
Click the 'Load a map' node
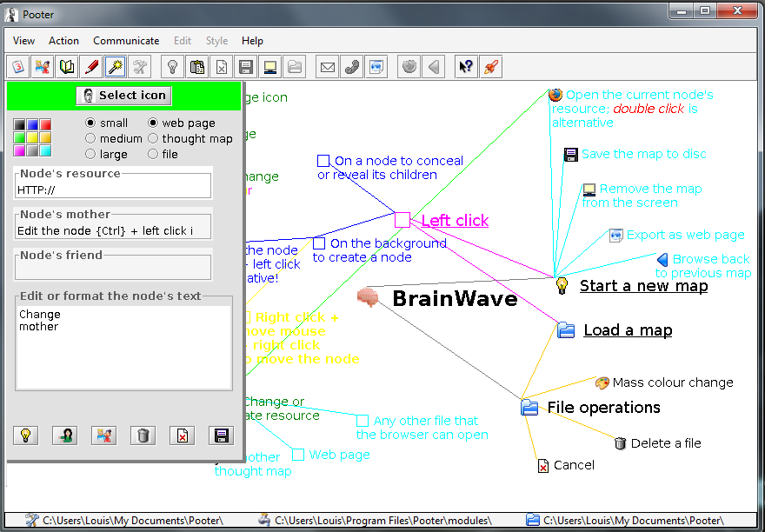tap(628, 330)
